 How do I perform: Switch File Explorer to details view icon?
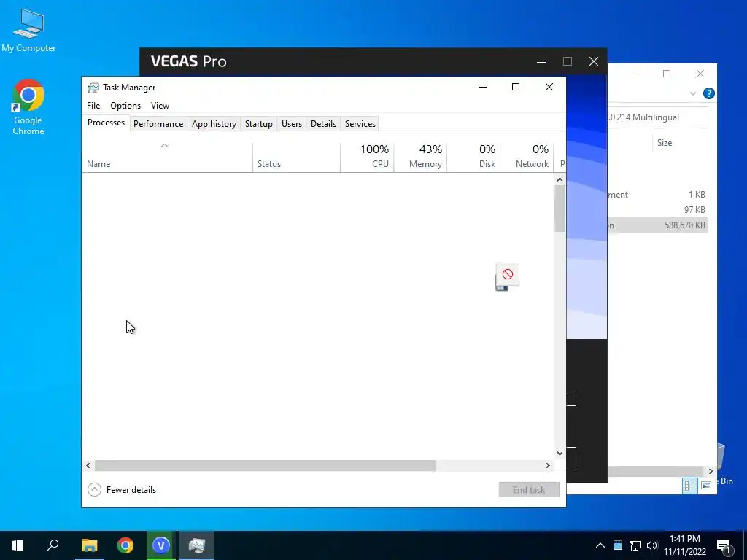pyautogui.click(x=690, y=486)
